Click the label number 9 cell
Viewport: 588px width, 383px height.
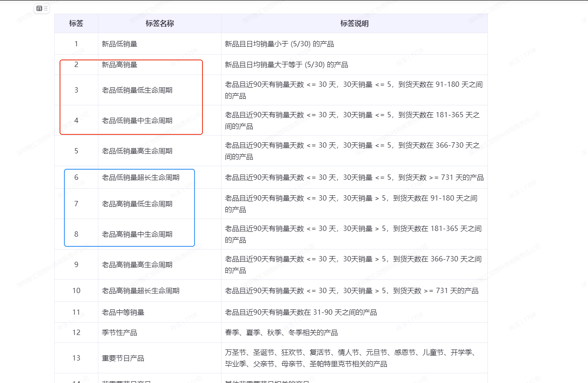[x=76, y=264]
